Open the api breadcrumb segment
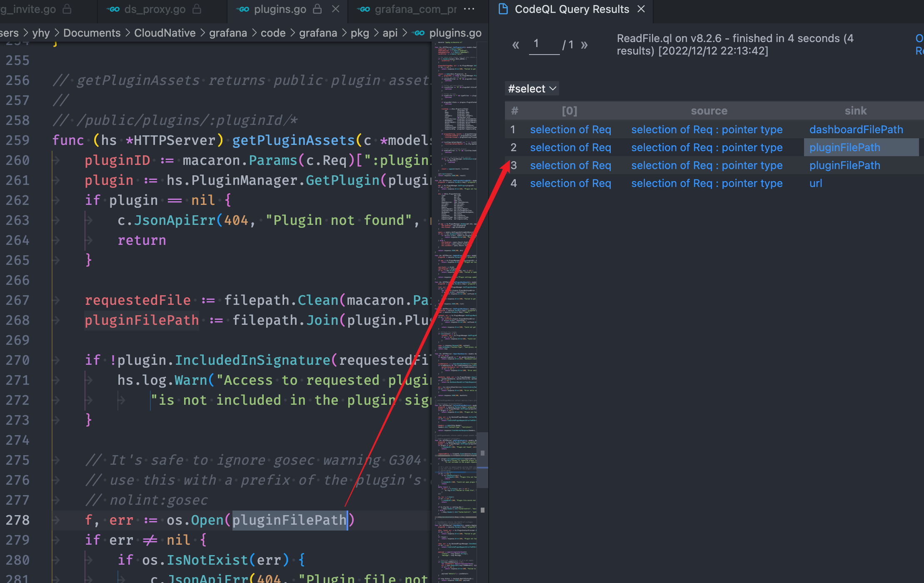Screen dimensions: 924x583 tap(390, 33)
